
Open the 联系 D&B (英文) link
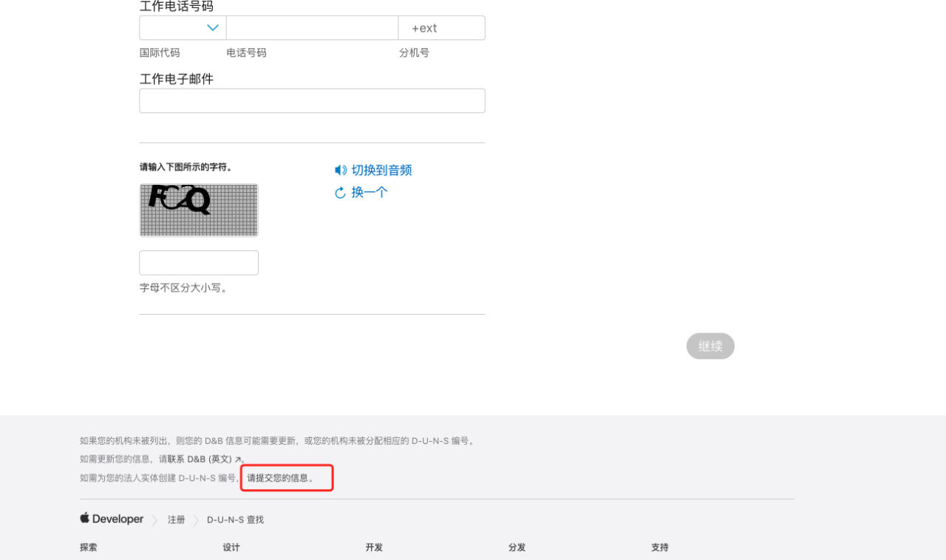click(x=200, y=459)
